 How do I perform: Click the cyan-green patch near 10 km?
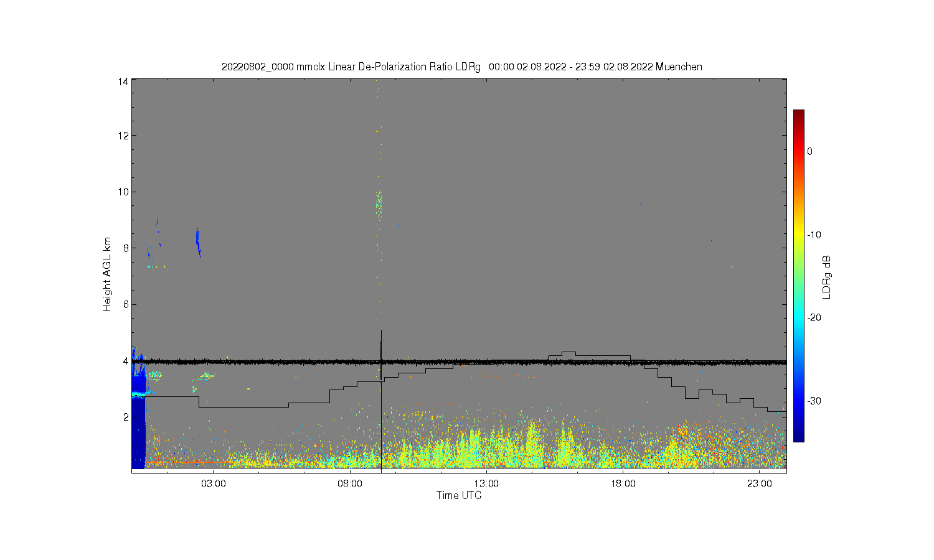pos(379,203)
